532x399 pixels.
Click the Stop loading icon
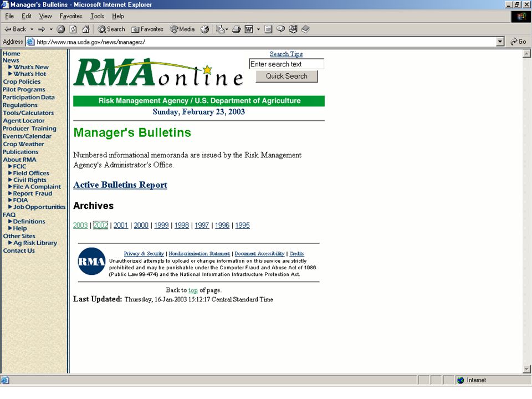click(x=61, y=29)
